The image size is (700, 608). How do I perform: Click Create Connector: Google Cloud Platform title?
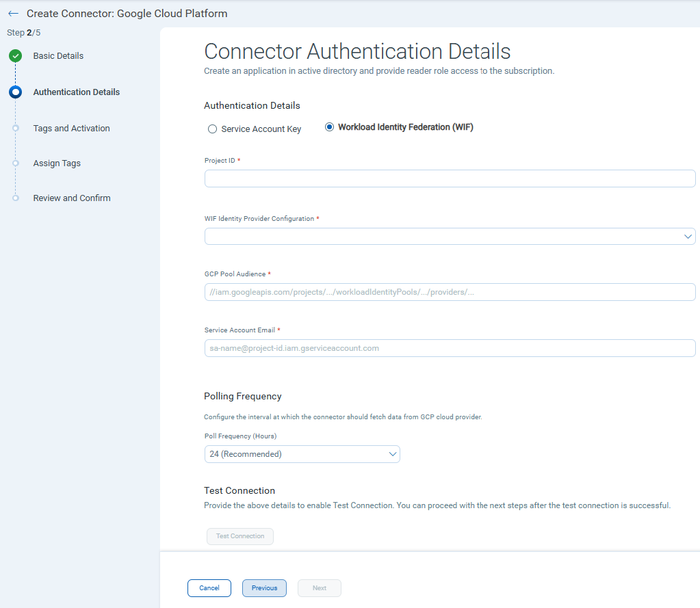(127, 14)
